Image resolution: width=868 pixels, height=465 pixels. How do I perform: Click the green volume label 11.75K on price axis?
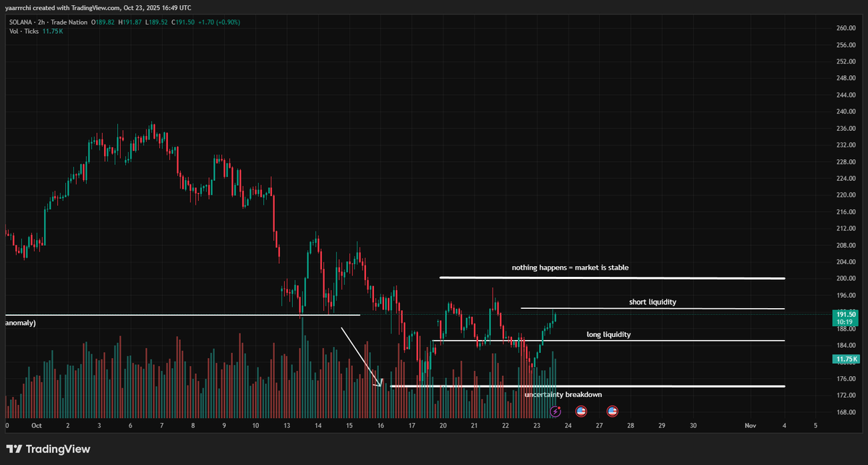coord(846,359)
